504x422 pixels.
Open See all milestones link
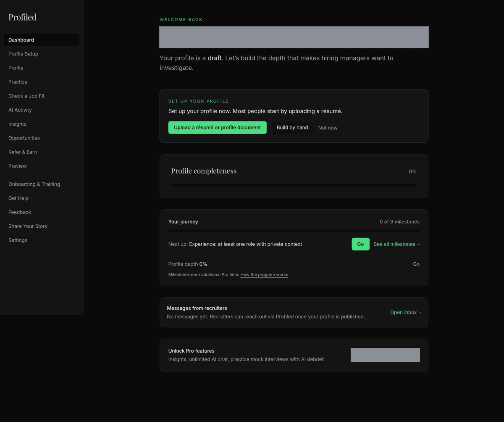coord(397,244)
